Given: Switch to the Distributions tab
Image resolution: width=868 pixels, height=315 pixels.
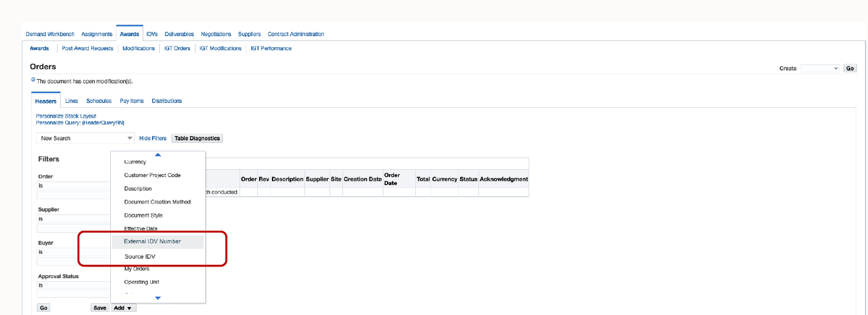Looking at the screenshot, I should coord(167,101).
